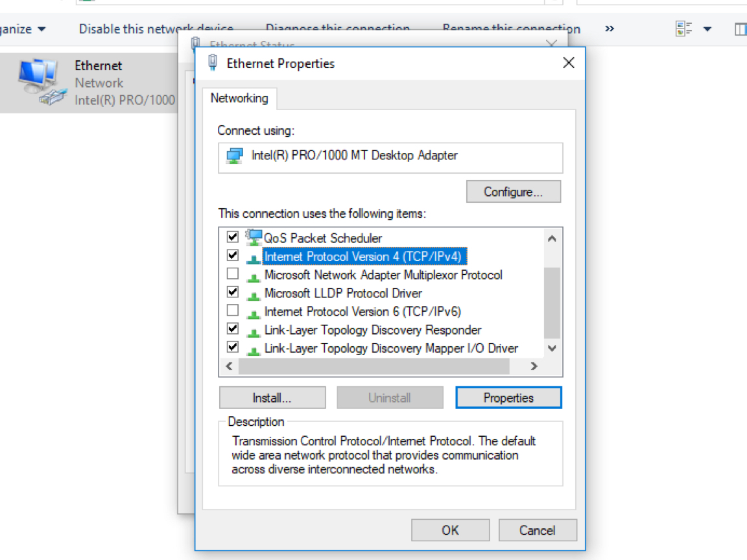Expand the view options dropdown arrow
747x560 pixels.
(707, 29)
